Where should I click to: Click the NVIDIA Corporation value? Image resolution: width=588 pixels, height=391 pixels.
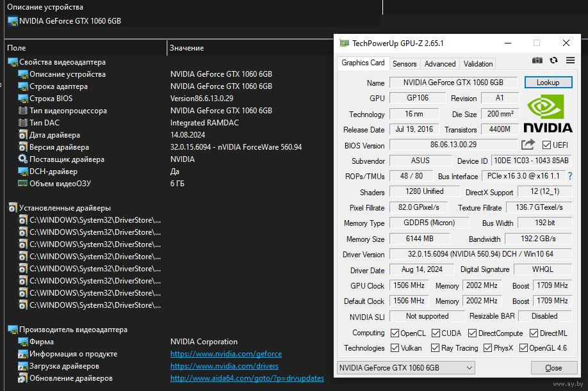[x=204, y=342]
